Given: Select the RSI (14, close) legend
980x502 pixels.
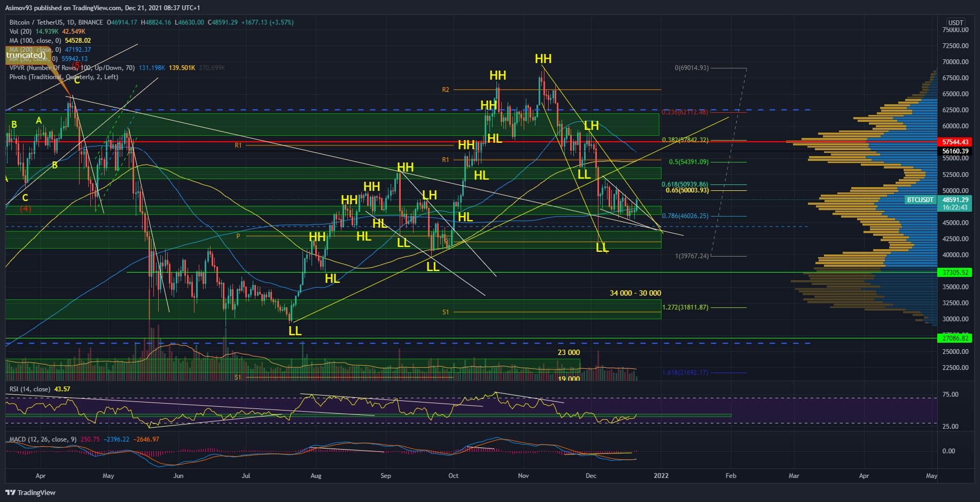Looking at the screenshot, I should 30,389.
